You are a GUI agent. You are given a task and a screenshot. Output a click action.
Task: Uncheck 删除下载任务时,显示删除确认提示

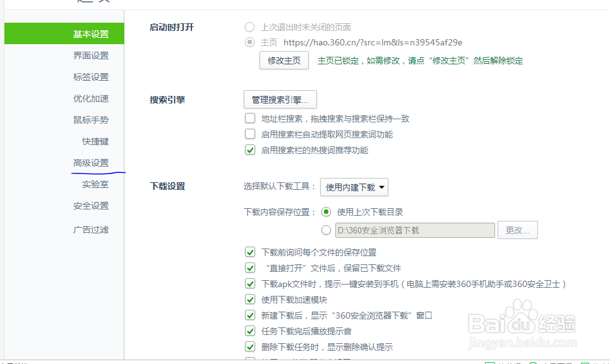click(250, 346)
